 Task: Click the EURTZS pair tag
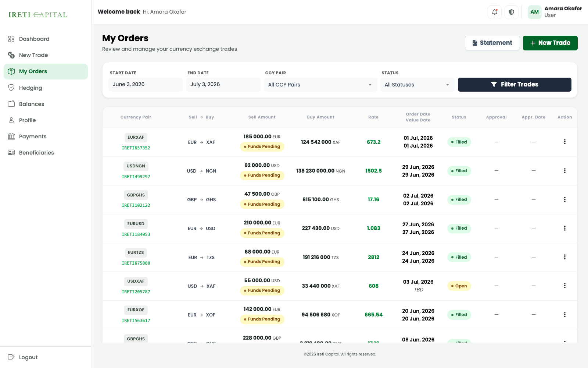point(136,252)
